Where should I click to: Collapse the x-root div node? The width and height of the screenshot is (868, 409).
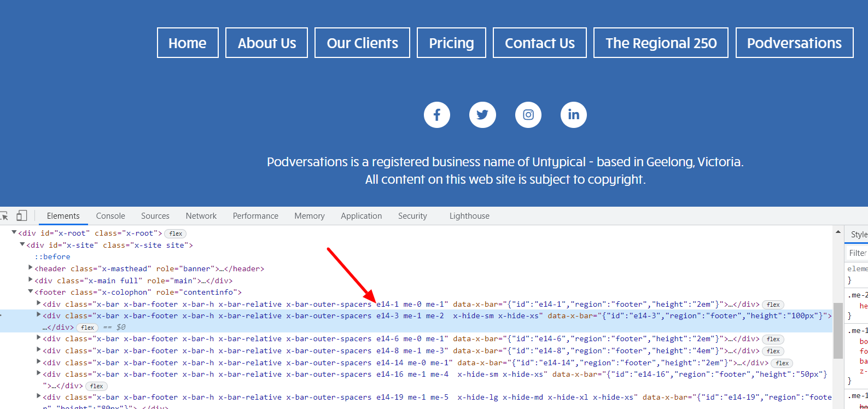[14, 232]
